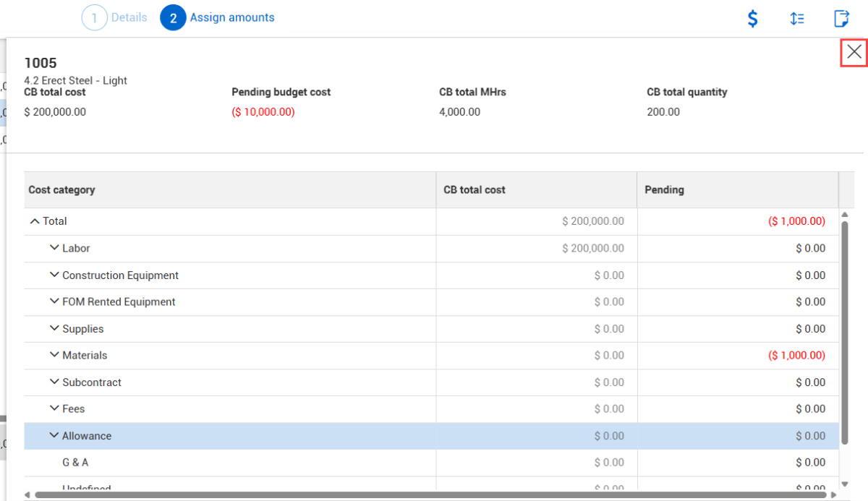Click the edit note icon
This screenshot has height=501, width=868.
[841, 18]
